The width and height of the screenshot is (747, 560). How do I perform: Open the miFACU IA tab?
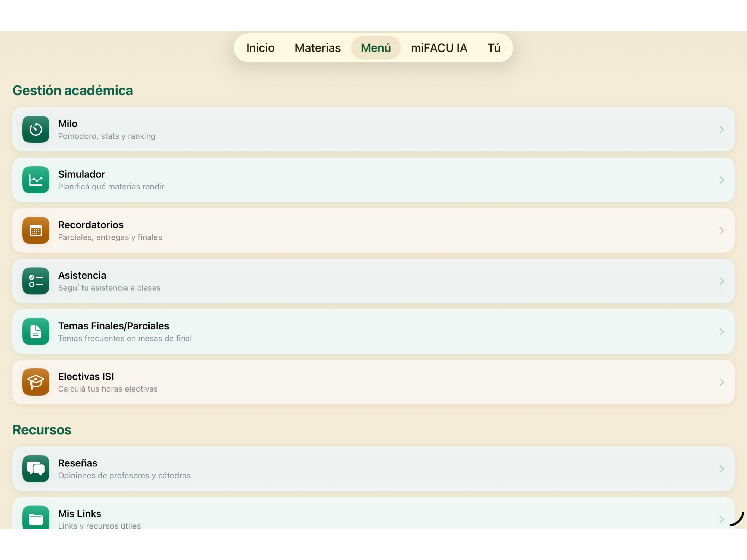[439, 48]
